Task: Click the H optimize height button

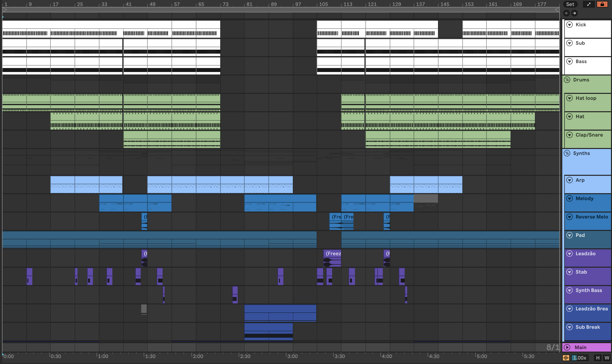Action: 598,358
